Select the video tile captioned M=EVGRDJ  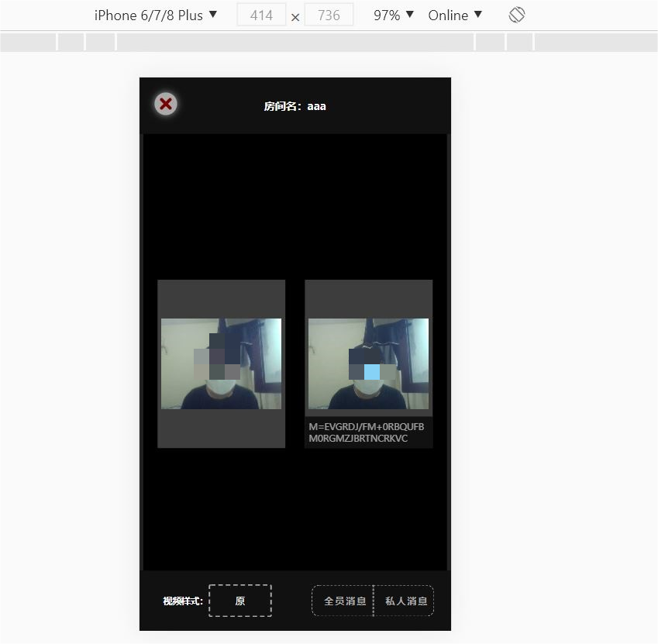point(368,363)
